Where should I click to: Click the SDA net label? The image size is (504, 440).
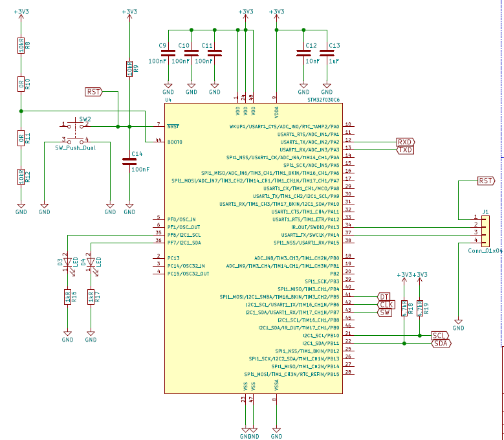click(x=441, y=343)
